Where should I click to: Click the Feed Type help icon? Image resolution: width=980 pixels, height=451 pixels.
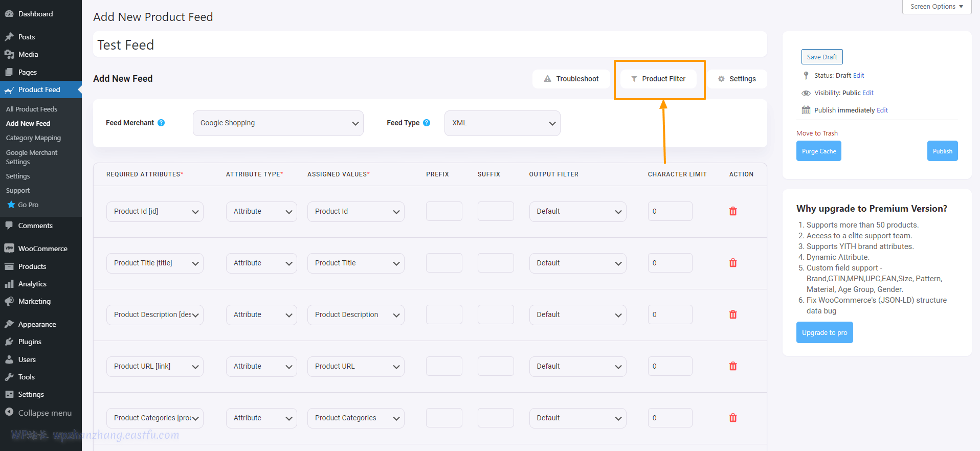427,123
